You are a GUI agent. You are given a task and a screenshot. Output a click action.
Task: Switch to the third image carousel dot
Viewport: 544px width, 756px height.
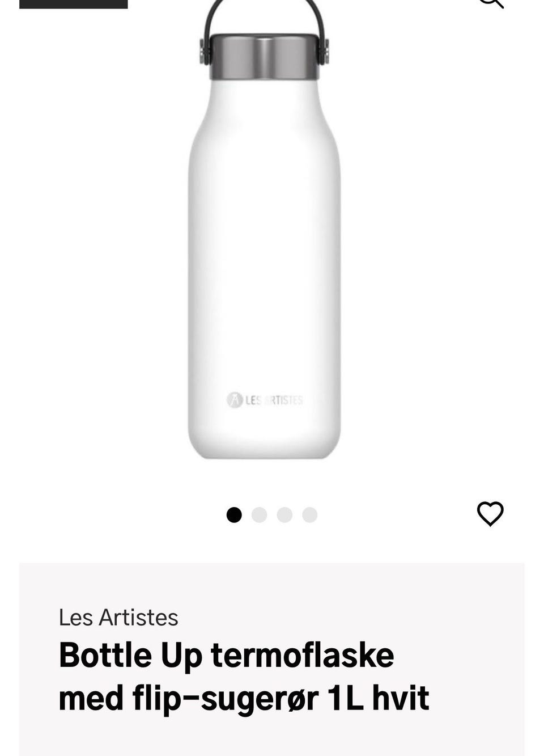[x=284, y=515]
